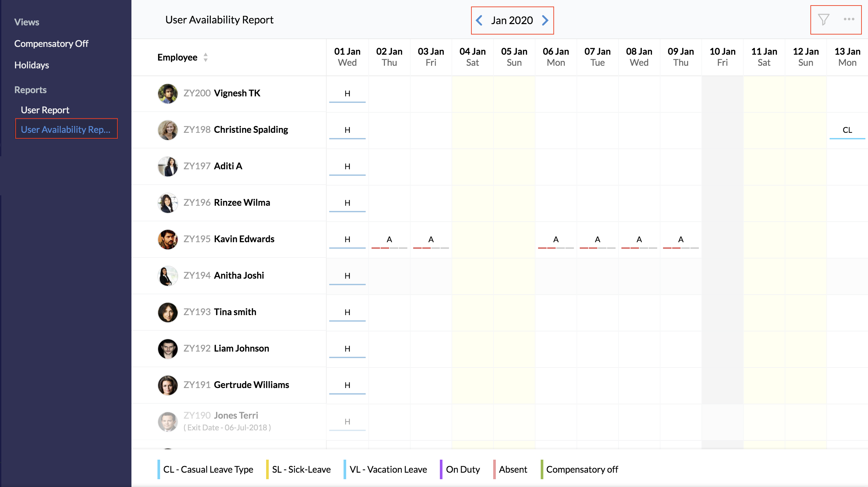Click the Jan 2020 month label
The width and height of the screenshot is (868, 487).
pyautogui.click(x=511, y=20)
